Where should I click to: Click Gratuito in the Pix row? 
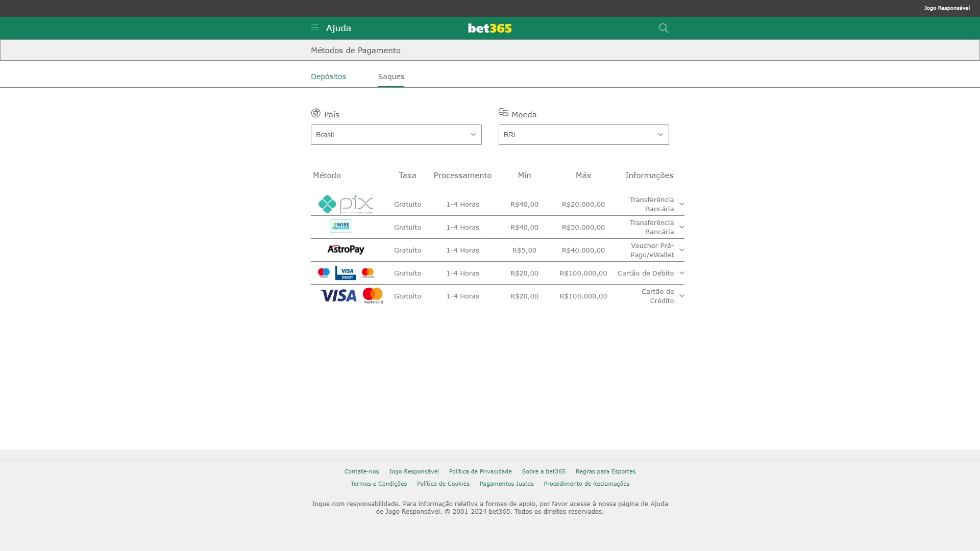tap(407, 204)
